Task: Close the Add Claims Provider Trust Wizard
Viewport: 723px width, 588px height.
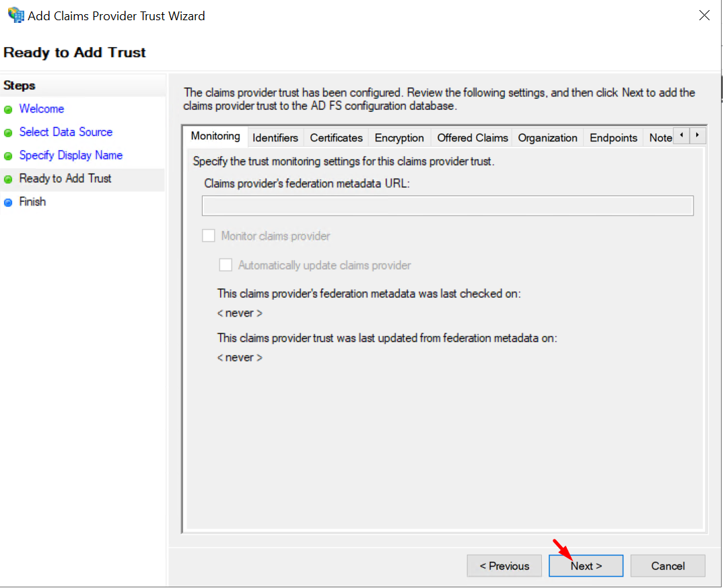Action: coord(704,15)
